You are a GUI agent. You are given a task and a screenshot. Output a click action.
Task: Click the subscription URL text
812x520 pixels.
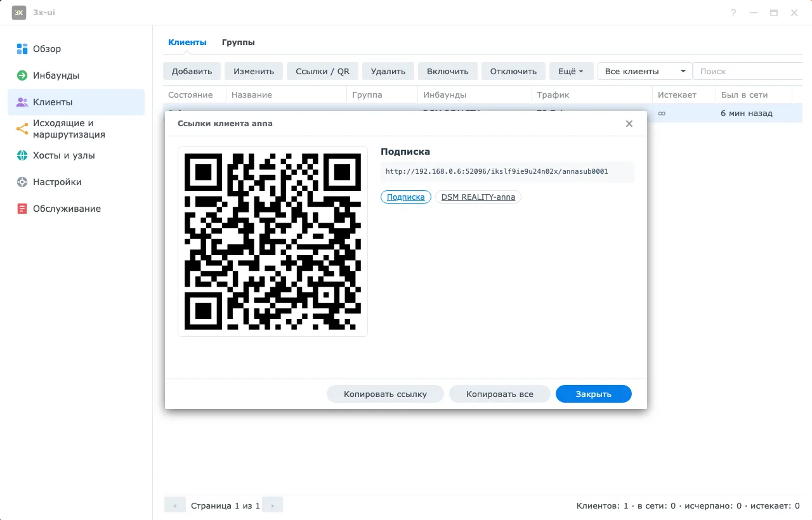tap(497, 171)
